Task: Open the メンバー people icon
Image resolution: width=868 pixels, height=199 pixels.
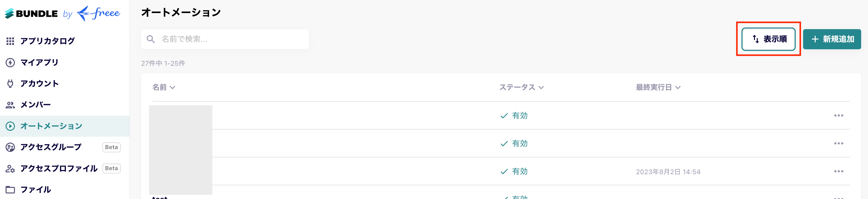Action: [x=11, y=104]
